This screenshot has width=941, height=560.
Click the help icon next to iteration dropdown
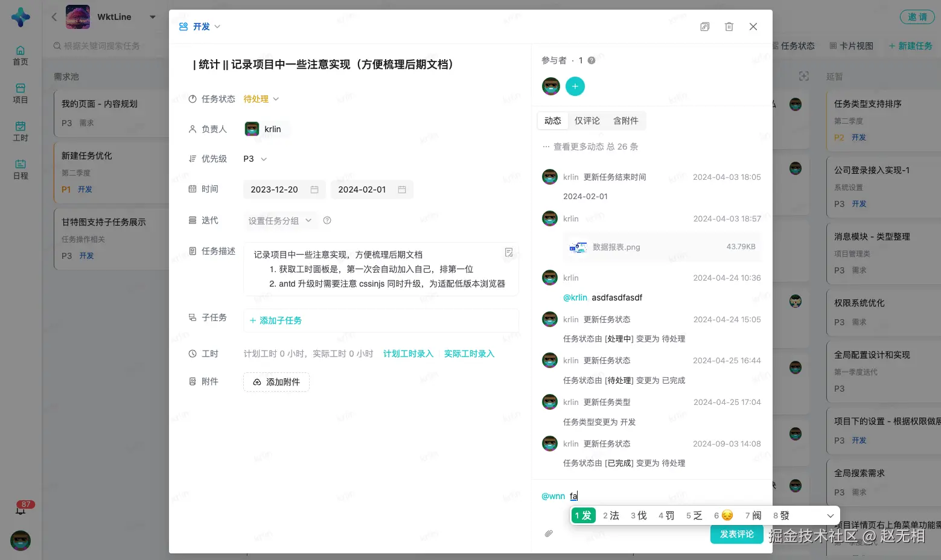pos(327,220)
